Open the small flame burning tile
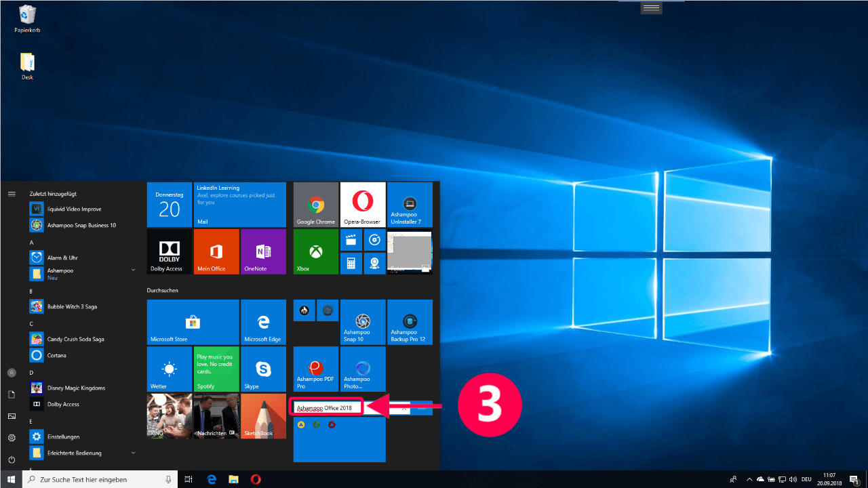Image resolution: width=868 pixels, height=488 pixels. coord(304,310)
